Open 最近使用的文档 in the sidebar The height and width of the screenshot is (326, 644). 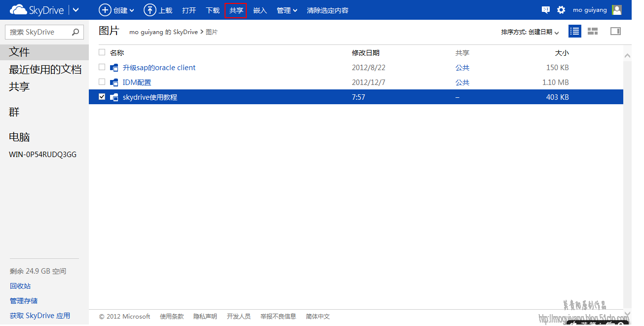click(45, 70)
